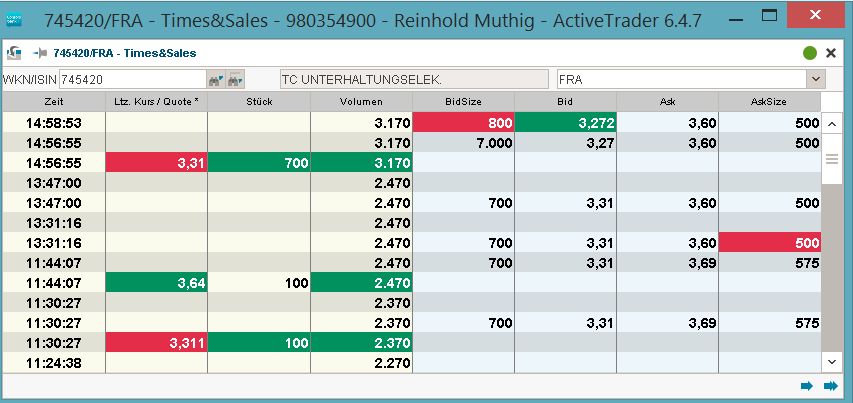Click the first binoculars search icon
Viewport: 853px width, 403px height.
pyautogui.click(x=215, y=79)
